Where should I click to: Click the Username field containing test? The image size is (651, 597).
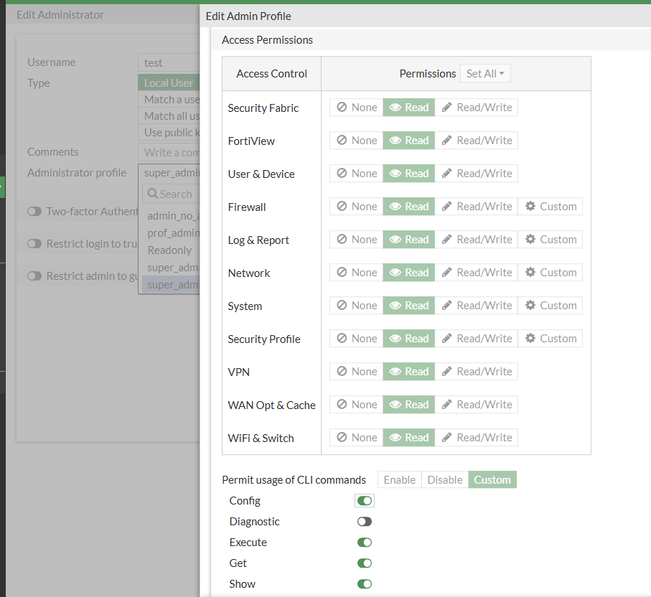coord(168,63)
